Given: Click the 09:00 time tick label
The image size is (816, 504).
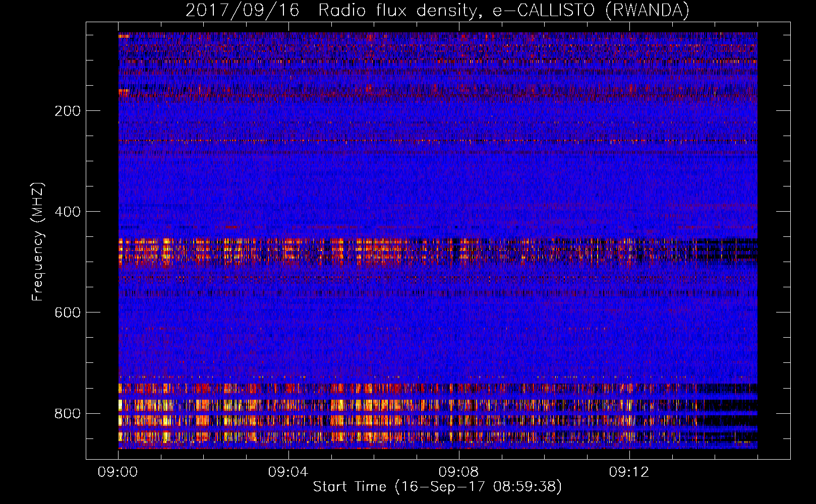Looking at the screenshot, I should pyautogui.click(x=118, y=472).
